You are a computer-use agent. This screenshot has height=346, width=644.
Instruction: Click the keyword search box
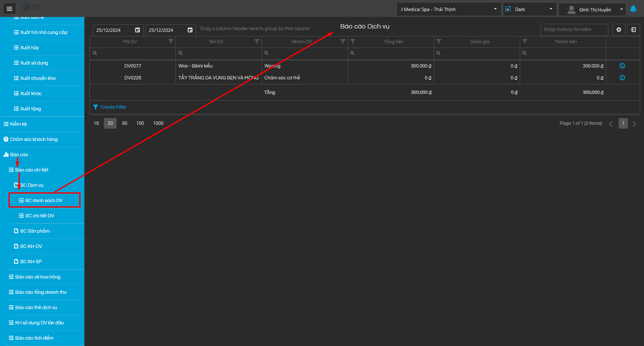(574, 30)
